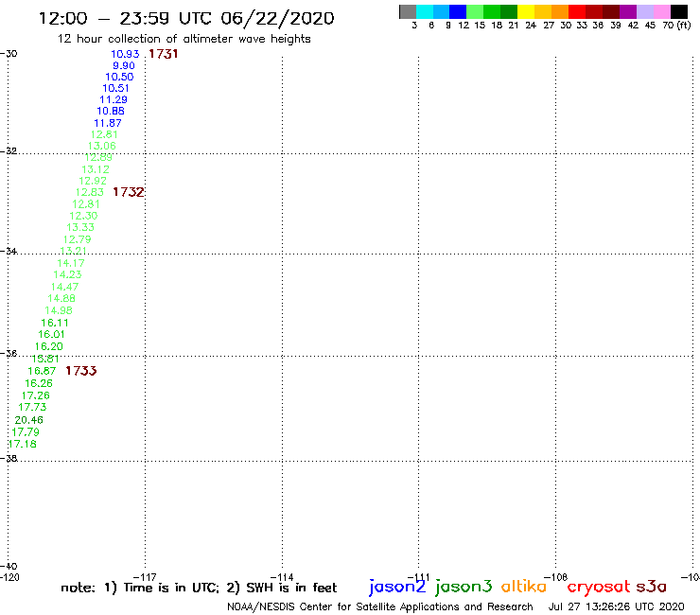Click the NOAA/NESDIS credit line
The image size is (700, 615).
[380, 607]
